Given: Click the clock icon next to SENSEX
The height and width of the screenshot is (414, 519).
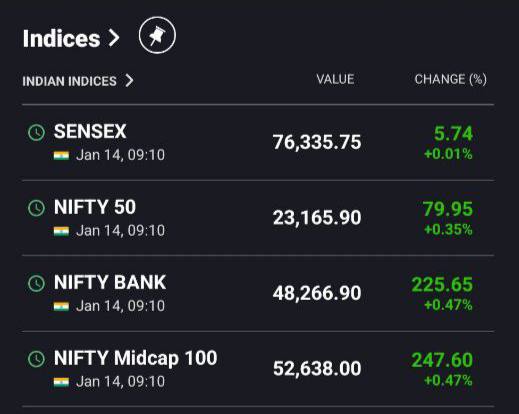Looking at the screenshot, I should coord(36,133).
